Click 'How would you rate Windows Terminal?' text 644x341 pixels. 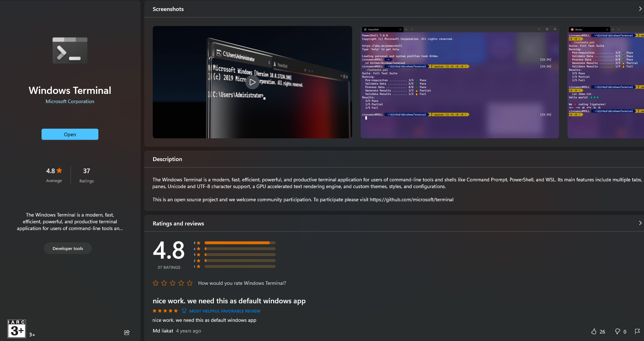click(242, 283)
